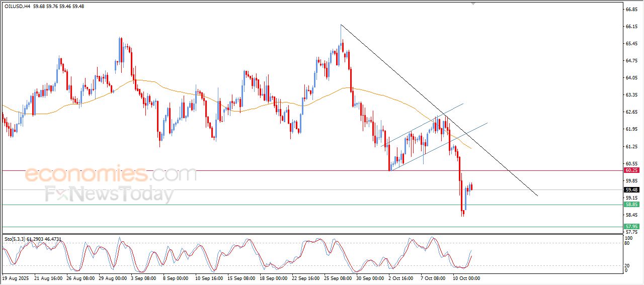This screenshot has width=644, height=285.
Task: Click the green 57.95 price label
Action: tap(631, 227)
